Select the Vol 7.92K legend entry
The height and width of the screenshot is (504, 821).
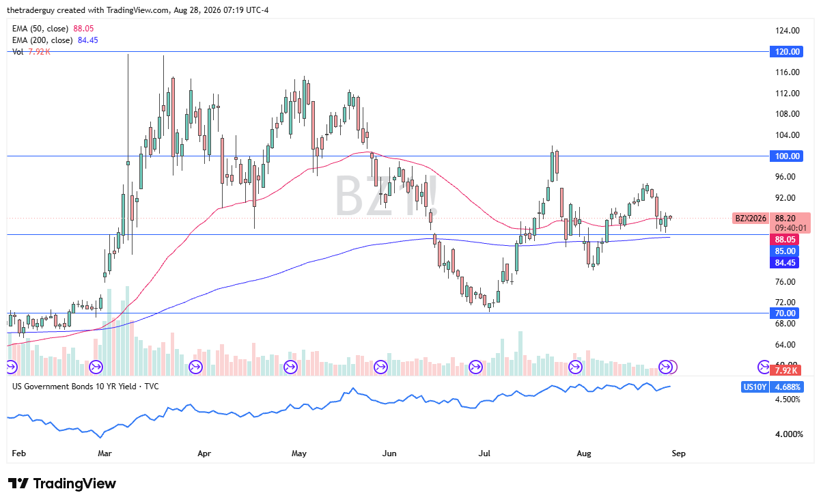[31, 52]
